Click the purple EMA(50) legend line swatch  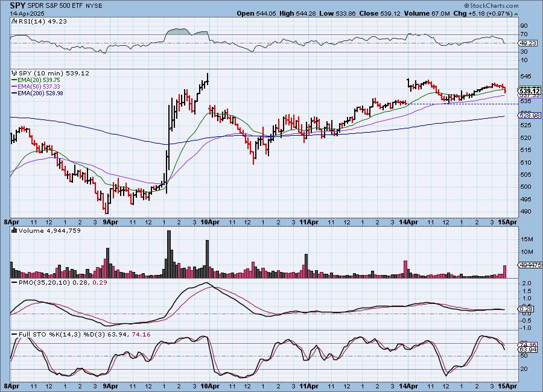(x=14, y=87)
